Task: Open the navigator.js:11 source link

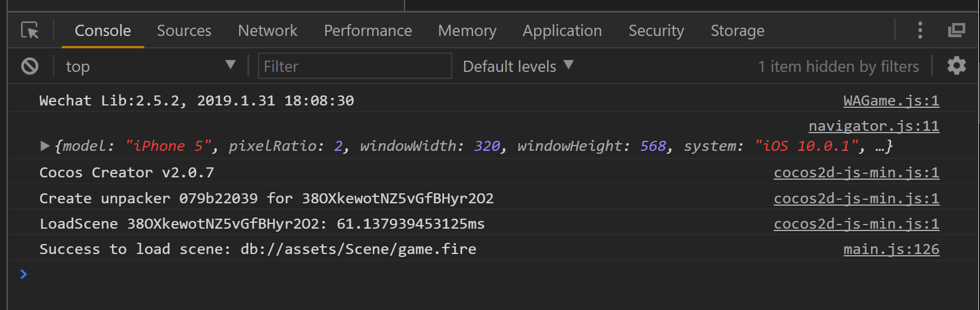Action: tap(873, 126)
